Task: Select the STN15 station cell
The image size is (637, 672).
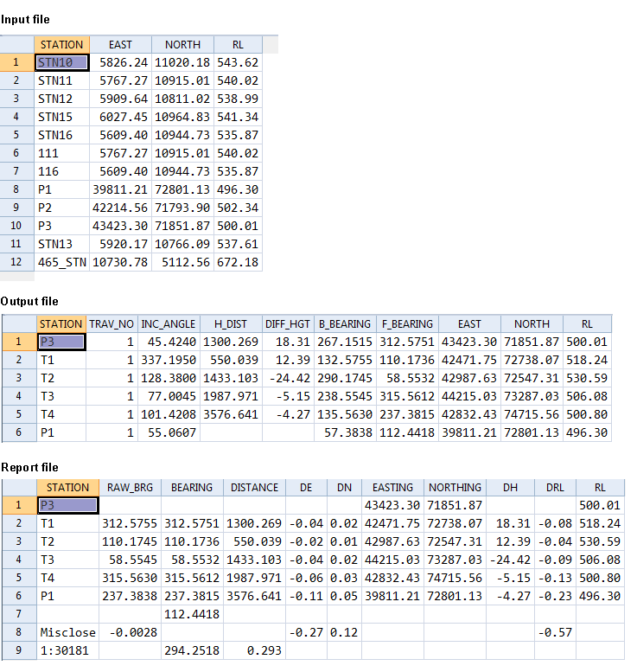Action: (x=61, y=117)
